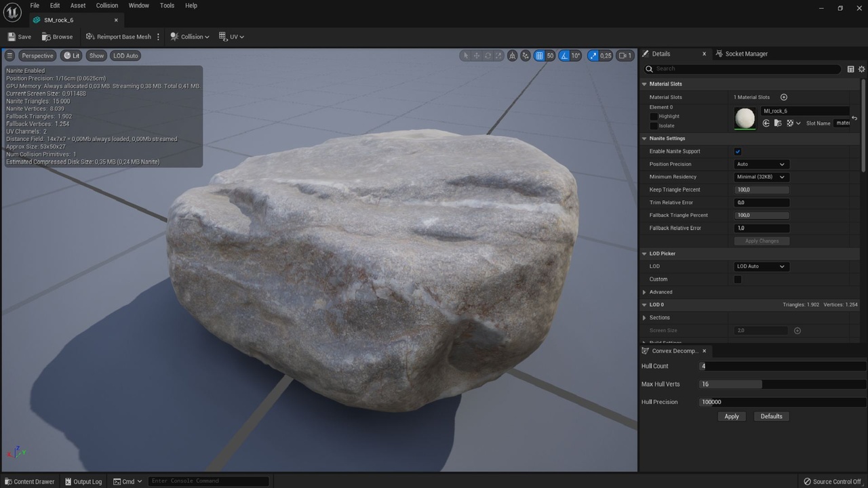
Task: Click the Perspective view mode button
Action: coord(37,56)
